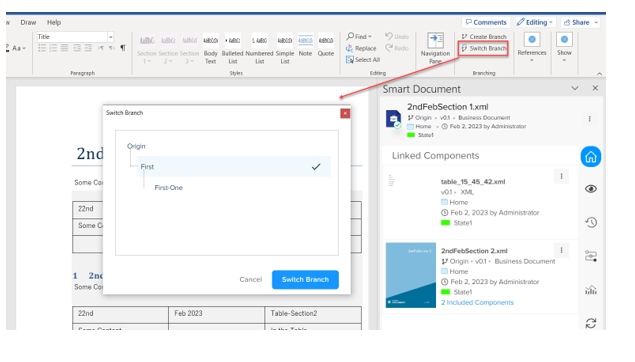Viewport: 635px width, 362px height.
Task: Toggle paragraph marks pilcrow icon
Action: 123,48
